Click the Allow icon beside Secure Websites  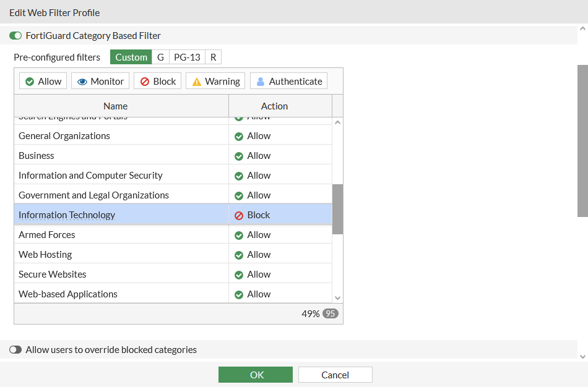tap(240, 274)
